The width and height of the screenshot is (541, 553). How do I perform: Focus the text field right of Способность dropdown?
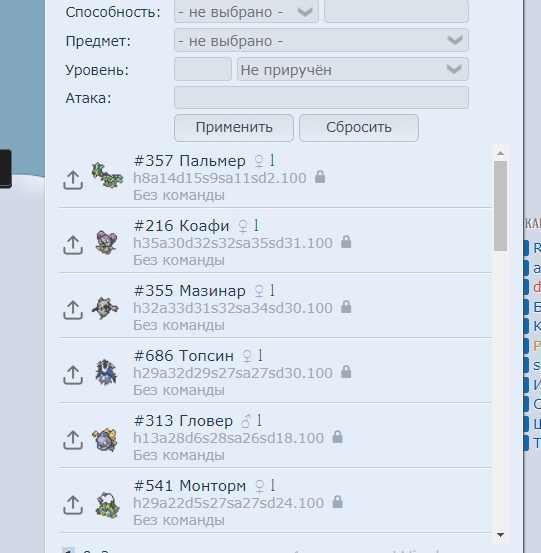pos(396,11)
